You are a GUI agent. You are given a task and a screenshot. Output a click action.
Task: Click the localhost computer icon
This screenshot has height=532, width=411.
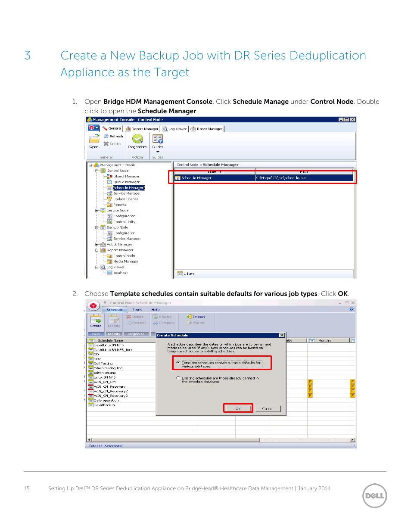(109, 273)
